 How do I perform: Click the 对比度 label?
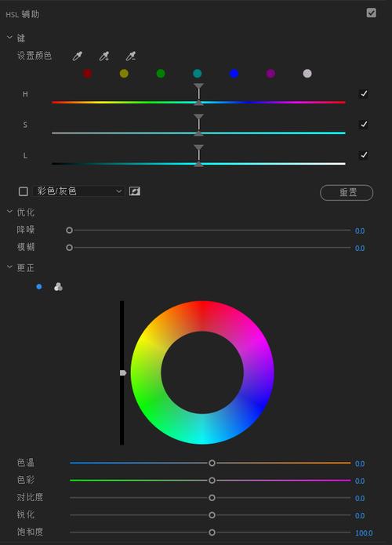(x=30, y=497)
